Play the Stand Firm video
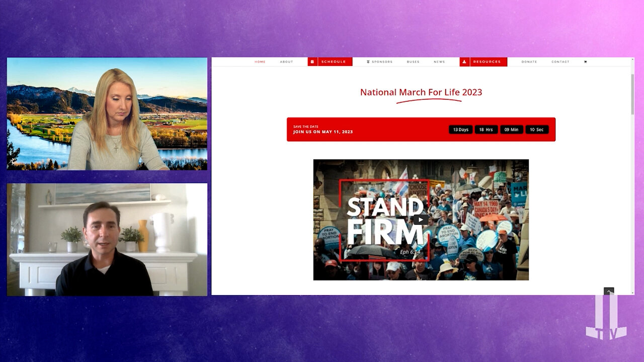The image size is (644, 362). pyautogui.click(x=421, y=220)
